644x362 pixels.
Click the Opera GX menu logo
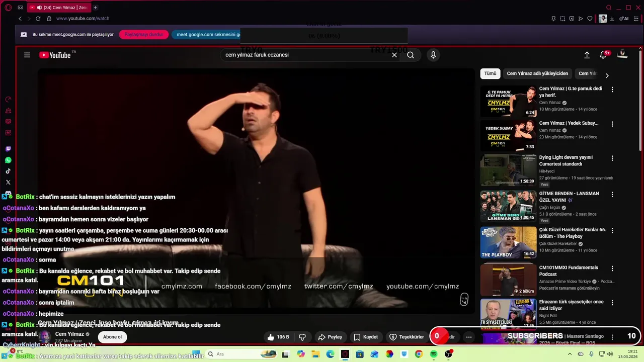(8, 7)
